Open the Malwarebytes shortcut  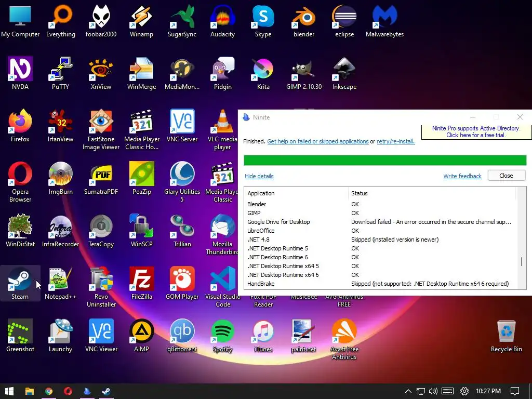(385, 21)
